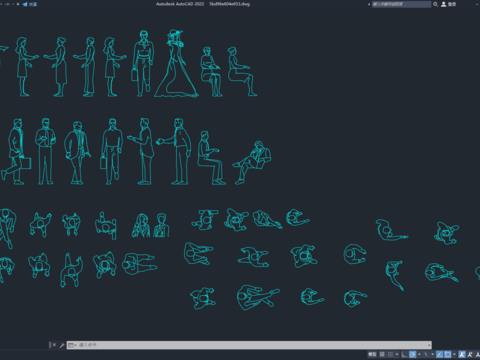Screen dimensions: 480x360
Task: Click the command line customize wrench icon
Action: click(x=62, y=345)
